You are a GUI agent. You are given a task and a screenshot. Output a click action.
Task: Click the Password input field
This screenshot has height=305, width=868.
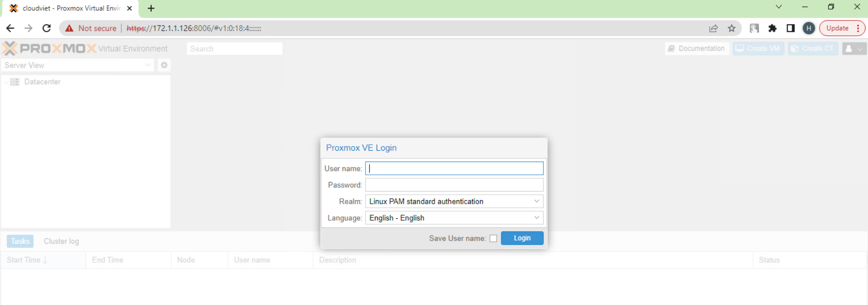pos(454,185)
